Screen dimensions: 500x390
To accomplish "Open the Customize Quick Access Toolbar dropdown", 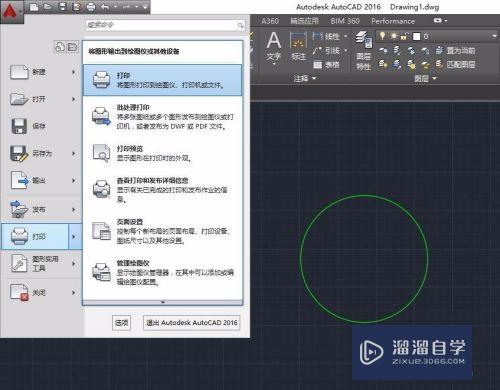I will 145,7.
